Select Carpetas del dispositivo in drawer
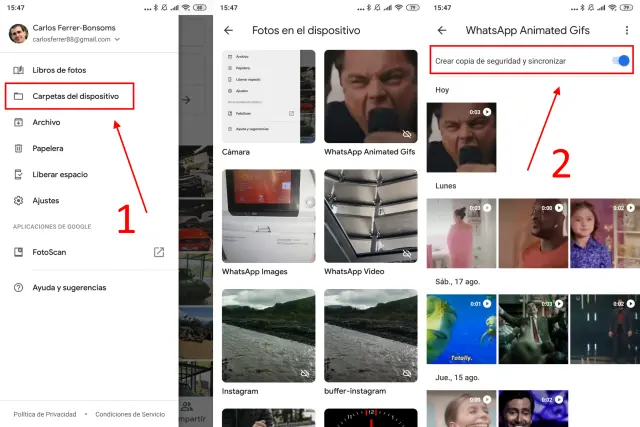 [x=75, y=97]
